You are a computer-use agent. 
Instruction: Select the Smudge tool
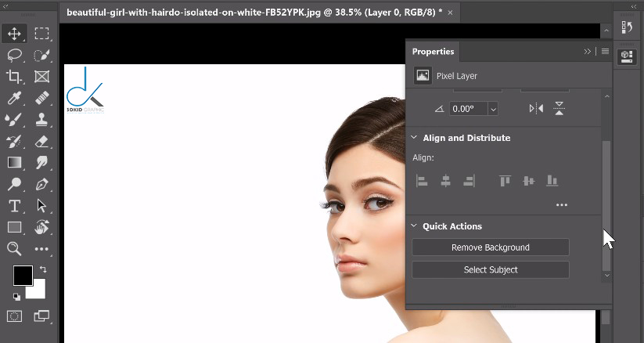(x=41, y=162)
